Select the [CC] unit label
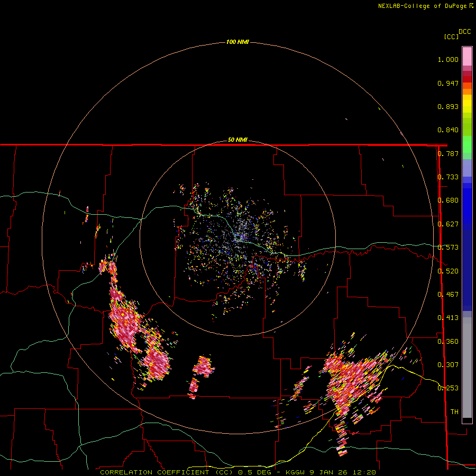The width and height of the screenshot is (476, 476). 451,36
